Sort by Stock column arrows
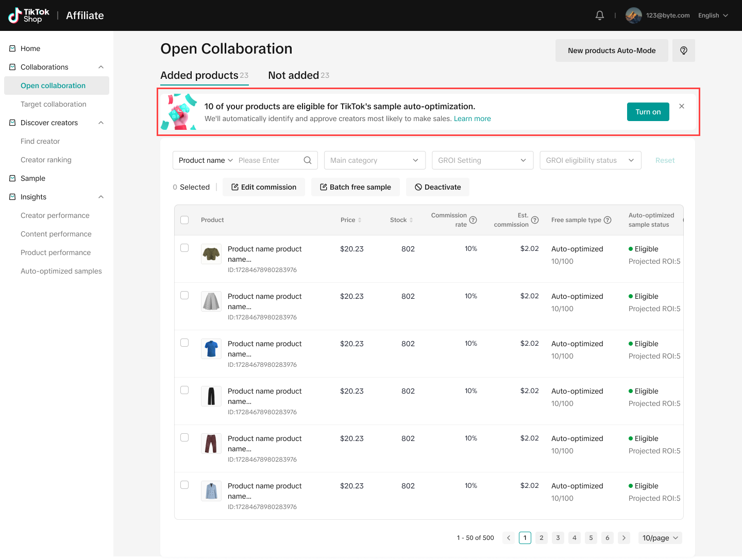 click(x=411, y=220)
